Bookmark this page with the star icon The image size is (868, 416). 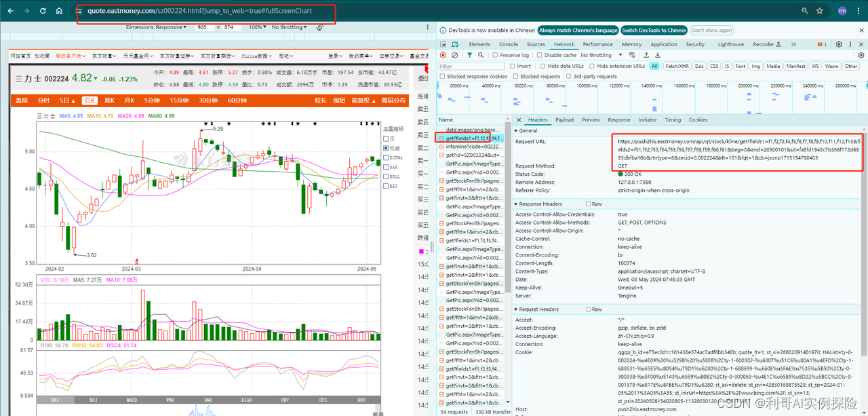820,11
